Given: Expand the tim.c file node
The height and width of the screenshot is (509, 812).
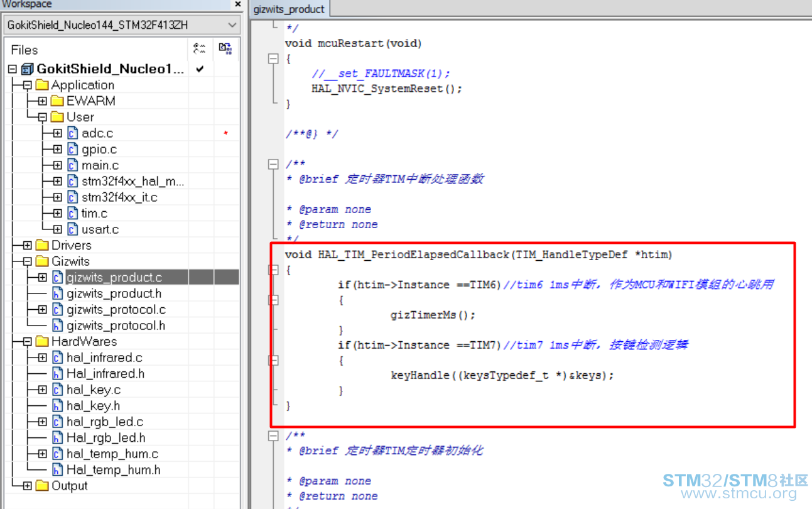Looking at the screenshot, I should point(57,214).
